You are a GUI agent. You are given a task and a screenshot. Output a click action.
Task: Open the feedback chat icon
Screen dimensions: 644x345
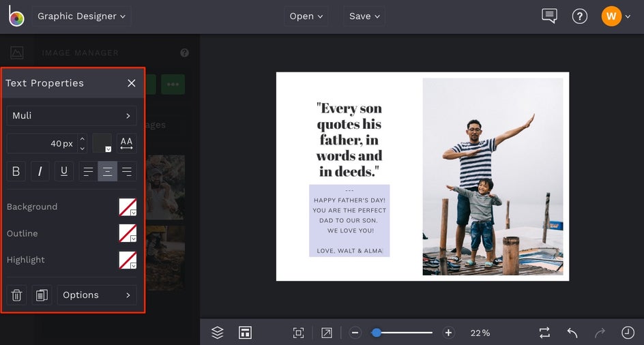click(x=549, y=16)
